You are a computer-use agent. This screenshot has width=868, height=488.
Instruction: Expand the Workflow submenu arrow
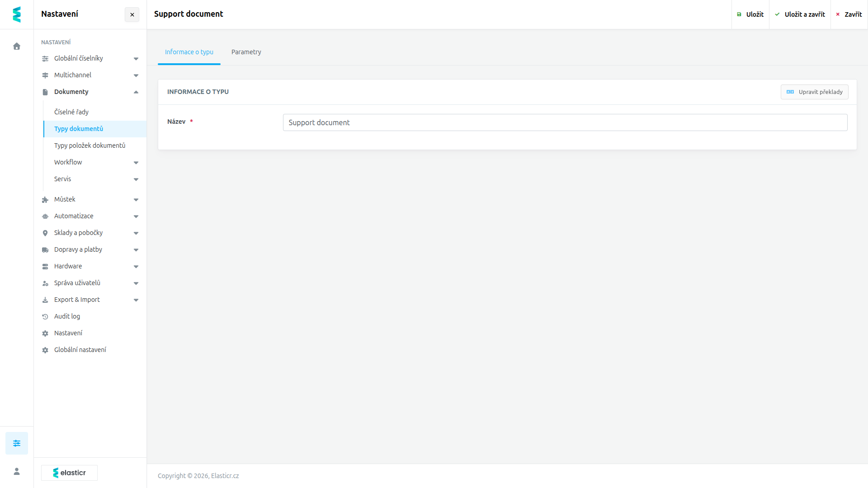[x=136, y=163]
